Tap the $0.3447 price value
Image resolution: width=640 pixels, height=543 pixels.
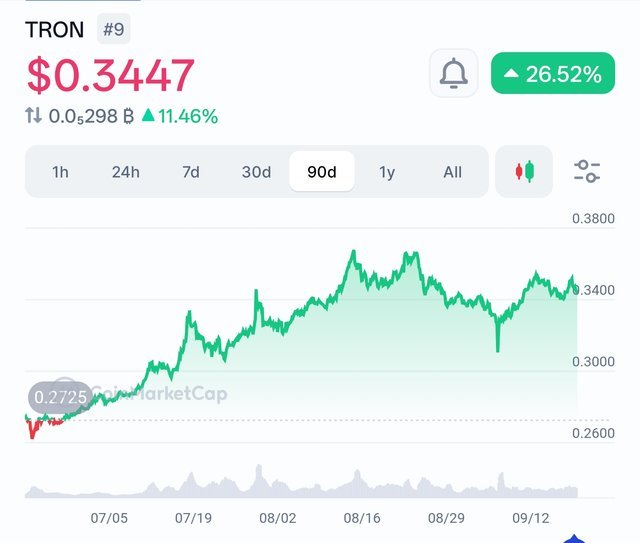[x=110, y=75]
